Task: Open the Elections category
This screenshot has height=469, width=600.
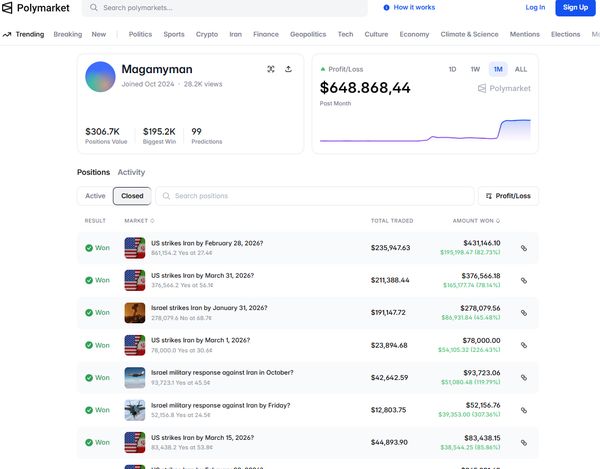Action: pyautogui.click(x=566, y=34)
